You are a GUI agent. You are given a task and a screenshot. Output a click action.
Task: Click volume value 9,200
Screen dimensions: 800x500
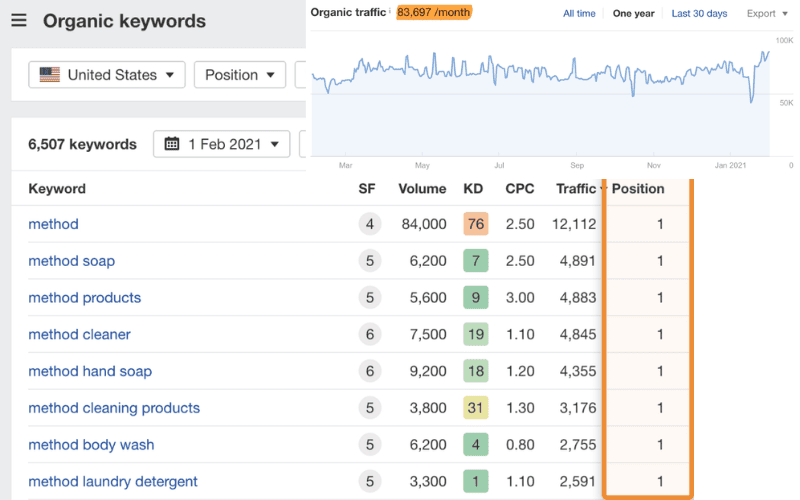(x=428, y=371)
